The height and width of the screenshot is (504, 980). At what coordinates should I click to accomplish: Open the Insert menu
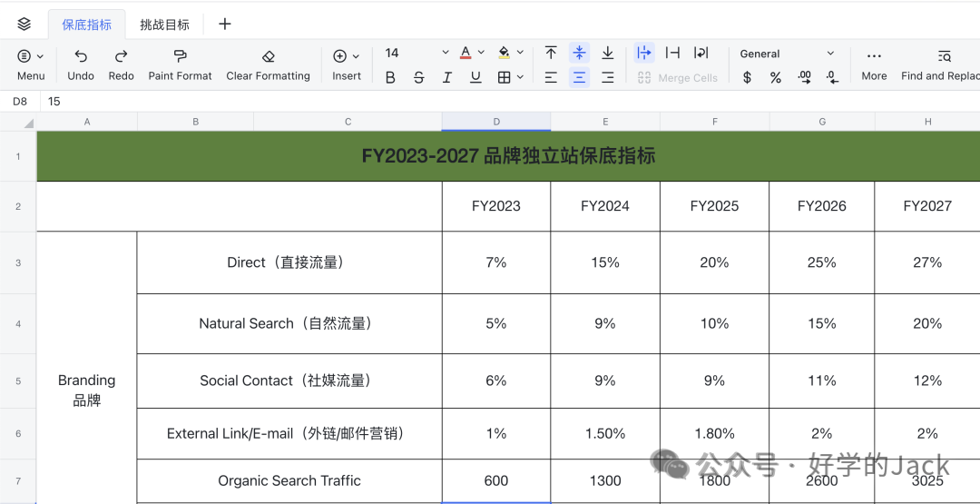point(347,64)
